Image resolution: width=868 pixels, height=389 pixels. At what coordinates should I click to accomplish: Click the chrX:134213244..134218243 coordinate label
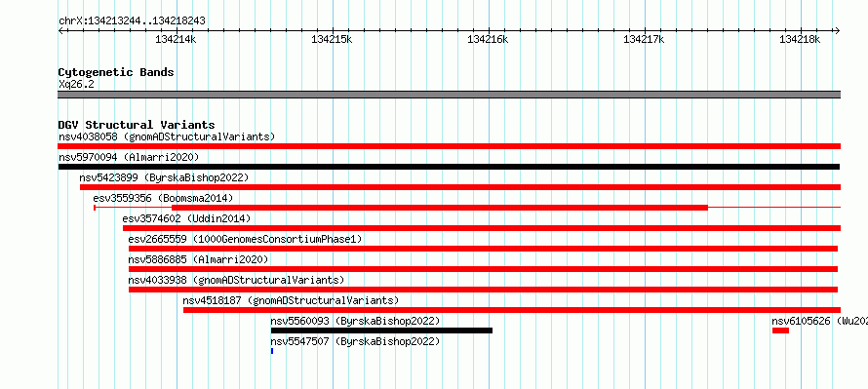(x=132, y=21)
